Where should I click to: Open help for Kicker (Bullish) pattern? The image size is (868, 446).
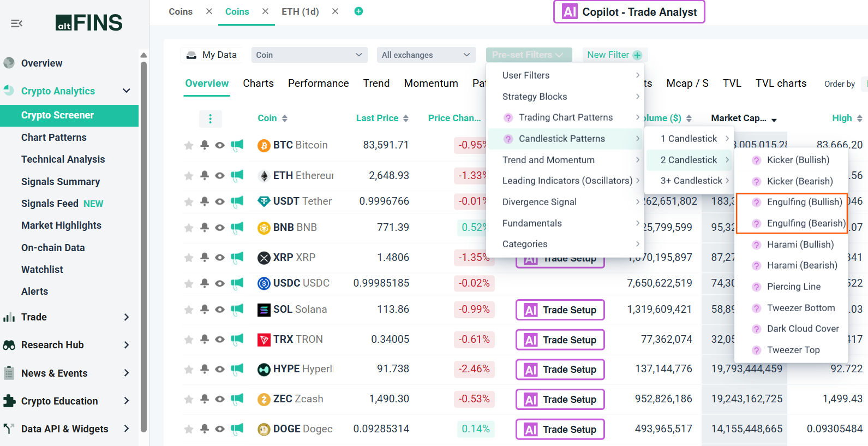(756, 160)
